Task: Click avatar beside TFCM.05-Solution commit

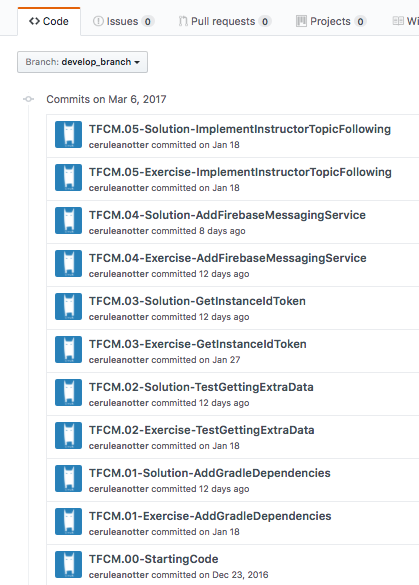Action: tap(69, 135)
